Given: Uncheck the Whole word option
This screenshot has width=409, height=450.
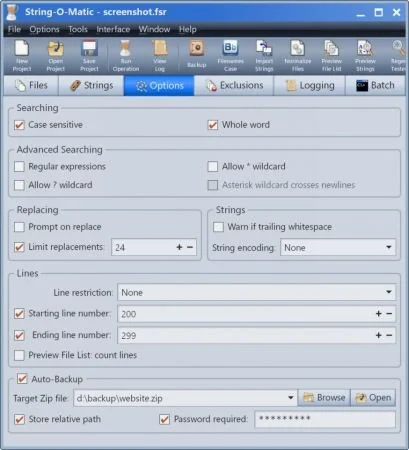Looking at the screenshot, I should pyautogui.click(x=213, y=125).
